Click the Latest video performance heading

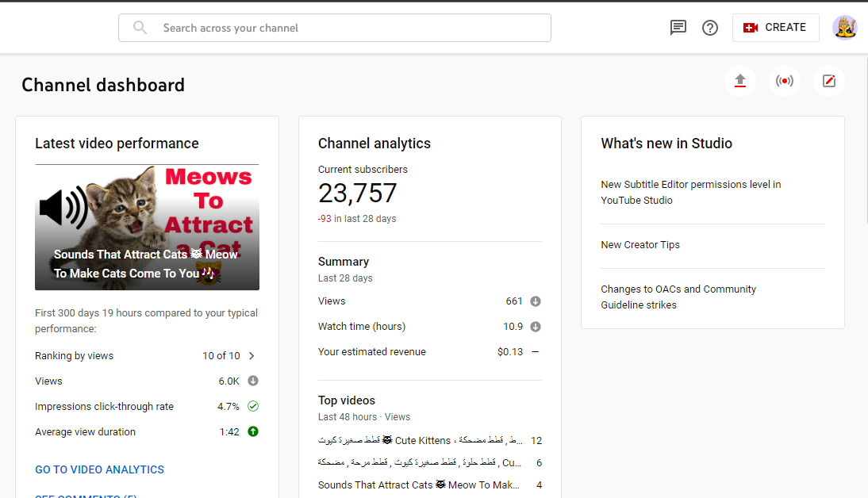[x=117, y=144]
